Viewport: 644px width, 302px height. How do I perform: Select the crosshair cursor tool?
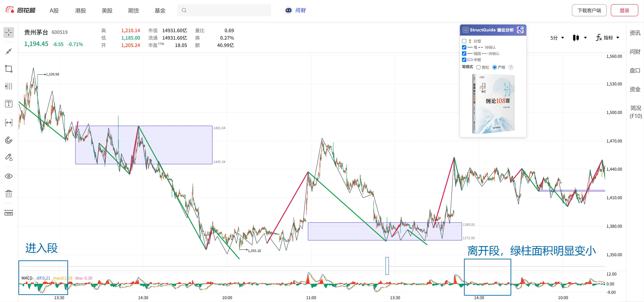point(9,33)
